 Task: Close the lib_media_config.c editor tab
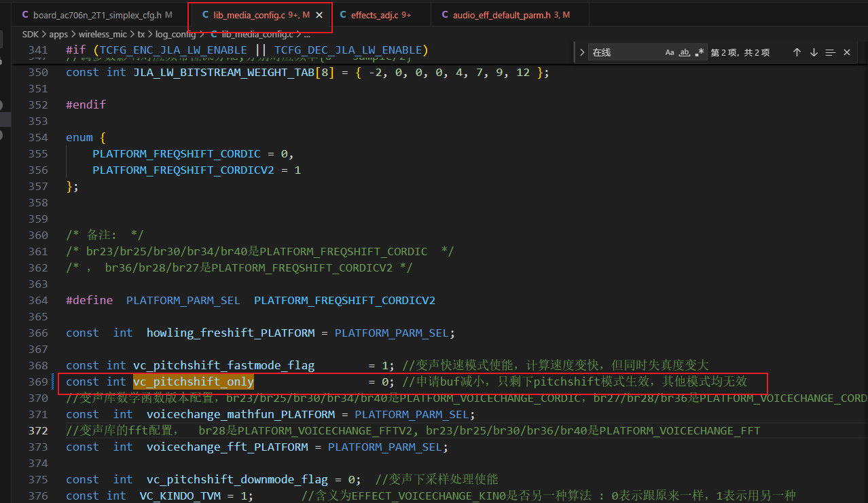[319, 15]
